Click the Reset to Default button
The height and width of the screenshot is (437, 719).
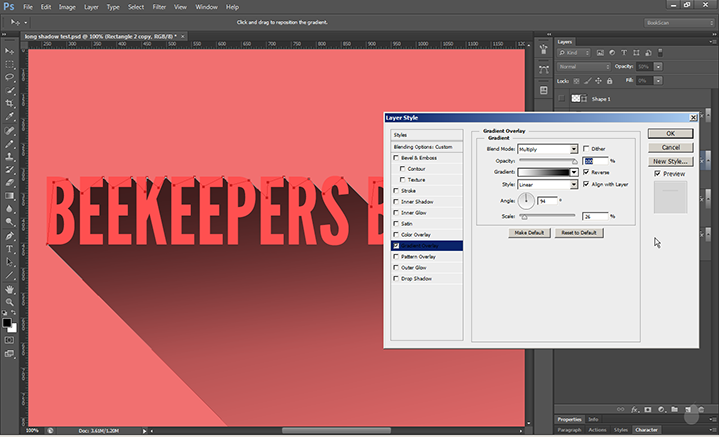(579, 232)
